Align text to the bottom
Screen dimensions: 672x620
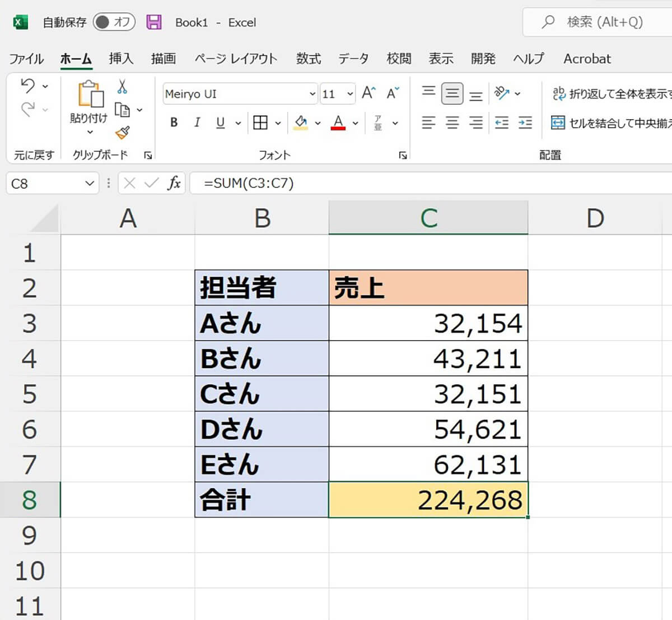(x=476, y=96)
